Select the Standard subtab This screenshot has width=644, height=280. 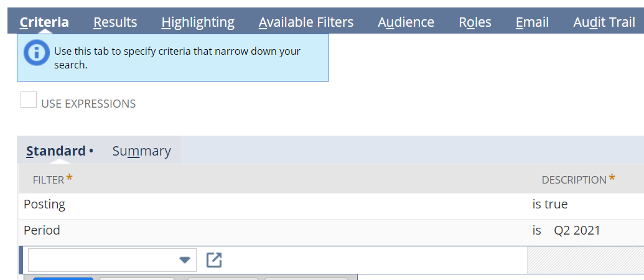56,151
